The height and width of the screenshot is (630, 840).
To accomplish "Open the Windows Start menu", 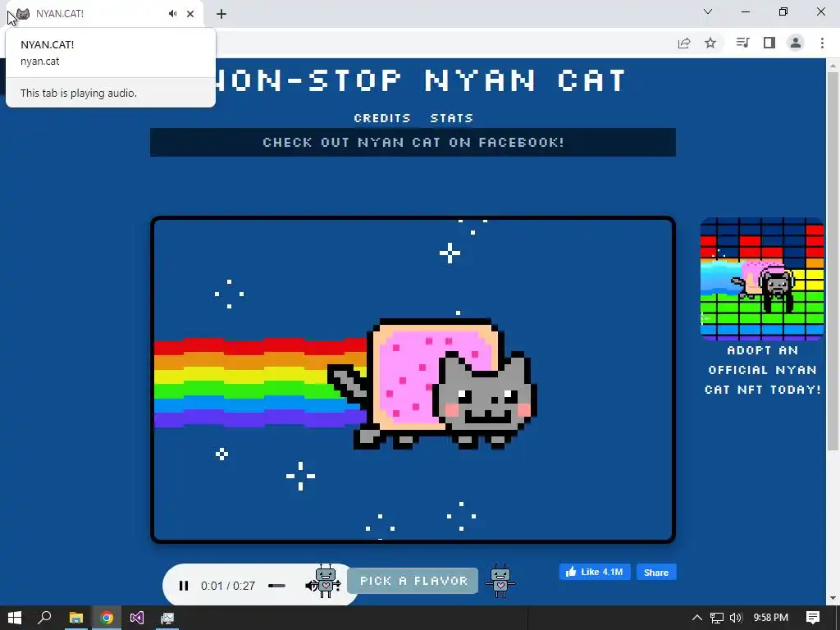I will click(15, 618).
